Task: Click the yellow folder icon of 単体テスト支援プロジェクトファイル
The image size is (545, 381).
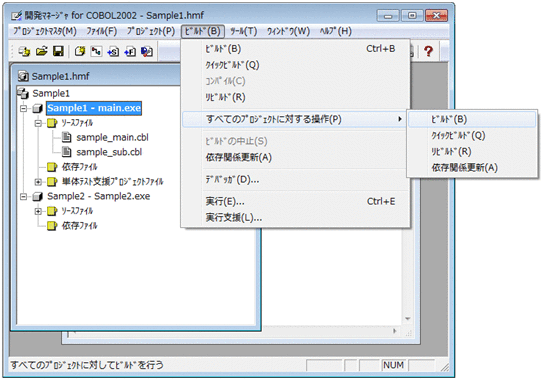Action: click(x=52, y=181)
